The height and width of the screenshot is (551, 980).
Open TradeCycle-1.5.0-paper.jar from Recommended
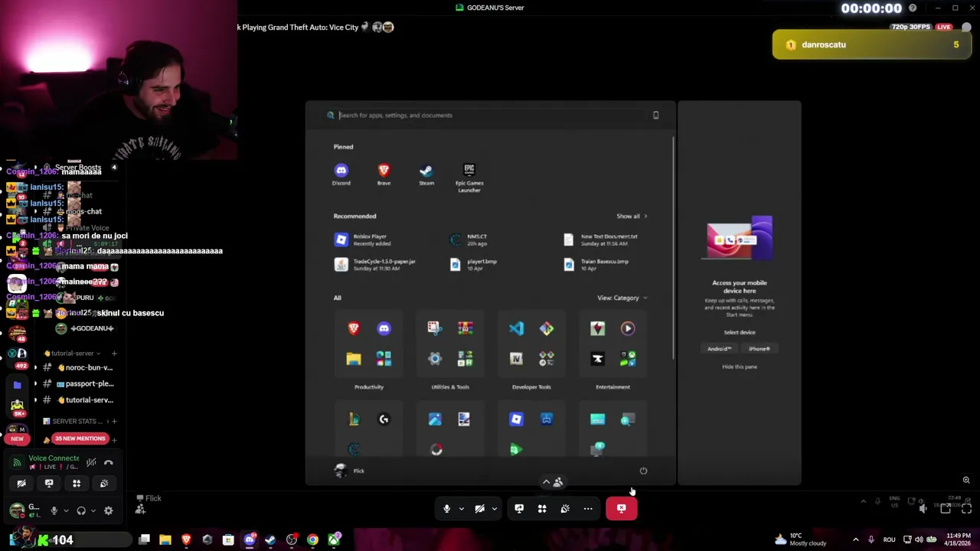[375, 264]
